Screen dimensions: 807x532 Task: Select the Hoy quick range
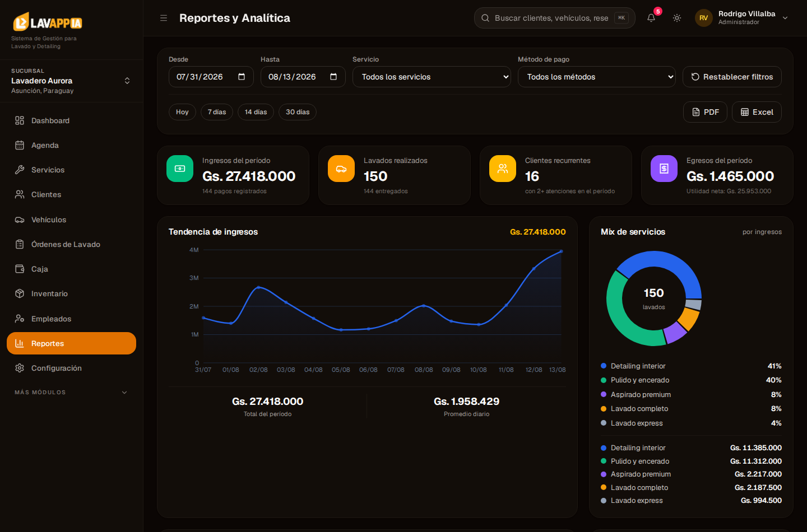pos(182,112)
